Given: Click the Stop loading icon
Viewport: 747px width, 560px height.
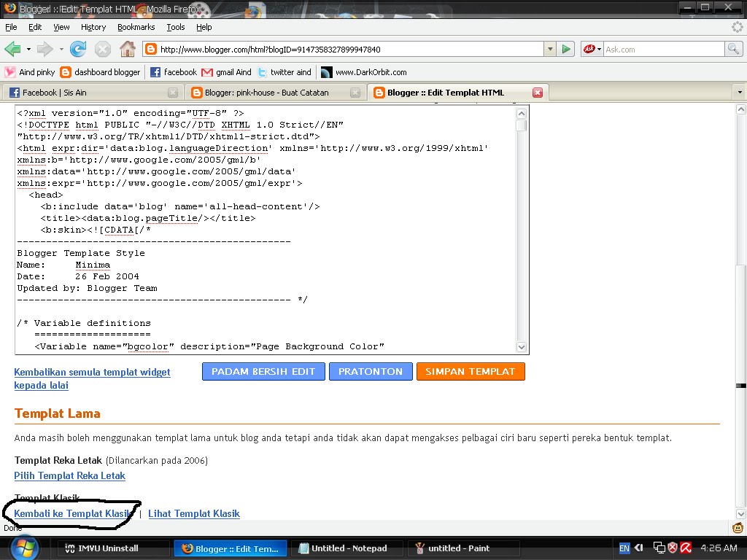Looking at the screenshot, I should point(102,49).
